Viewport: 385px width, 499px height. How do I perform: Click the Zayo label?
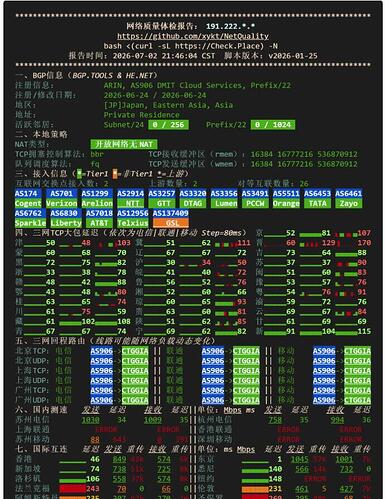[348, 203]
